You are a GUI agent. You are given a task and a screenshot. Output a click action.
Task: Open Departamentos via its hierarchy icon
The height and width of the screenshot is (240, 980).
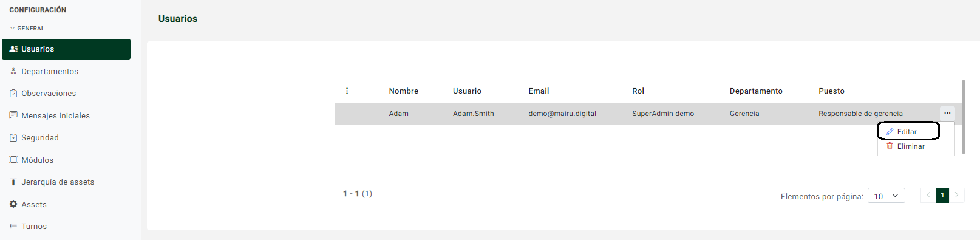(13, 71)
